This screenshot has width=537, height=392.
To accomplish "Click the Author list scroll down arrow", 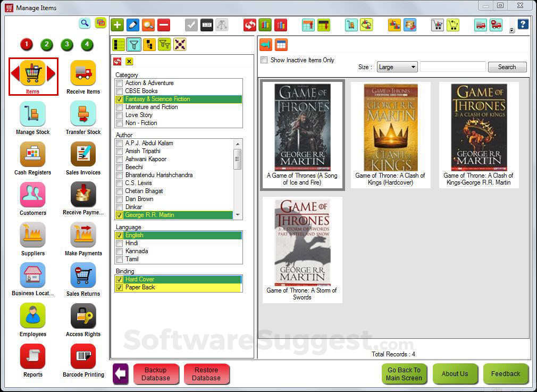I will [238, 215].
